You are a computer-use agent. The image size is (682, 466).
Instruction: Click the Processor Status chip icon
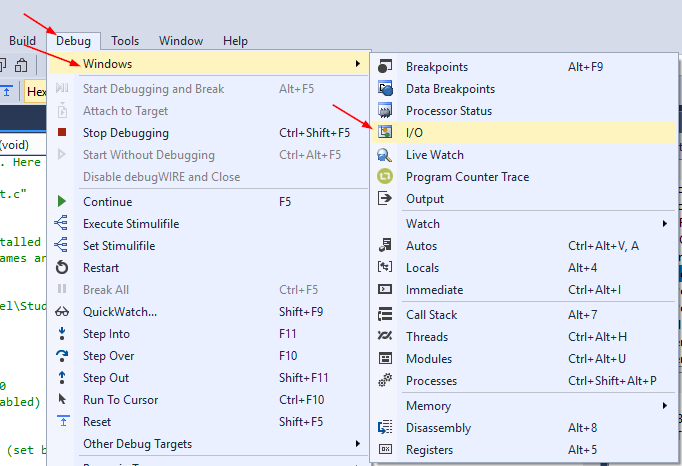pyautogui.click(x=385, y=111)
